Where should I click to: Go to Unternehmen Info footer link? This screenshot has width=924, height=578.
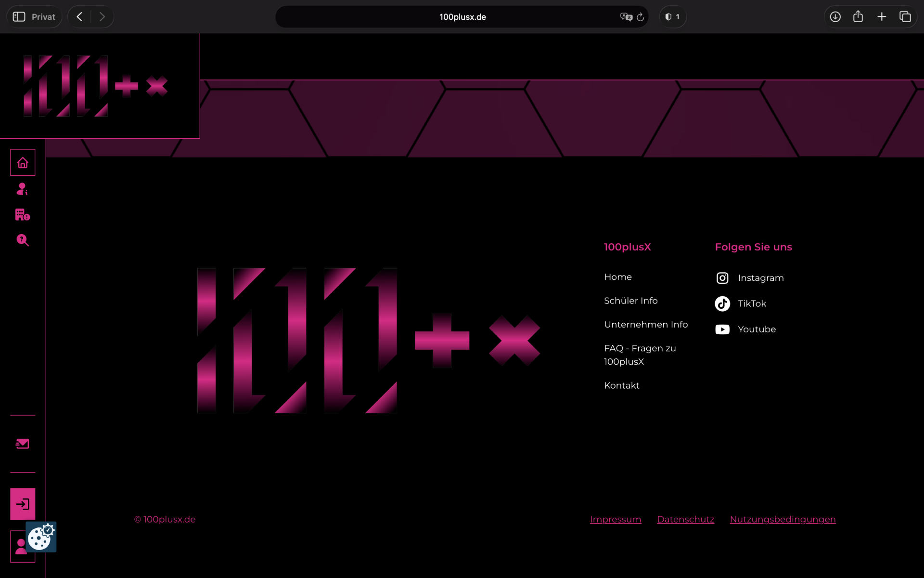pyautogui.click(x=646, y=325)
